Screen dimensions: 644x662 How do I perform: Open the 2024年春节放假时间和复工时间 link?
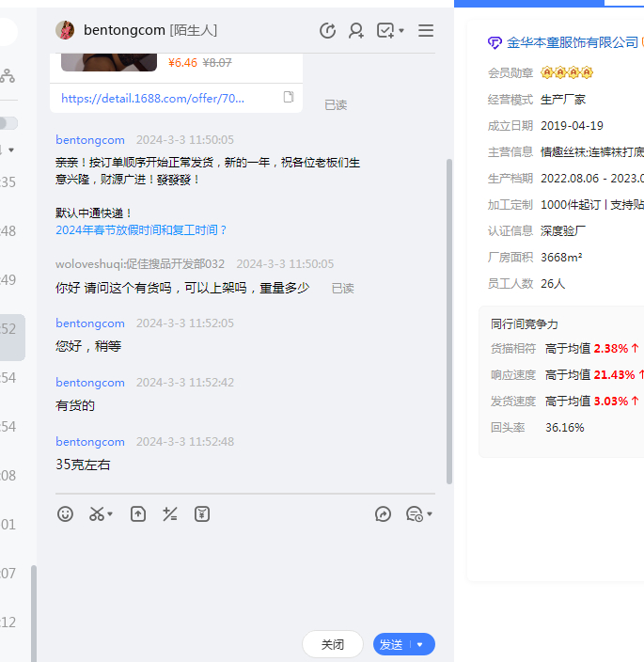click(x=141, y=230)
